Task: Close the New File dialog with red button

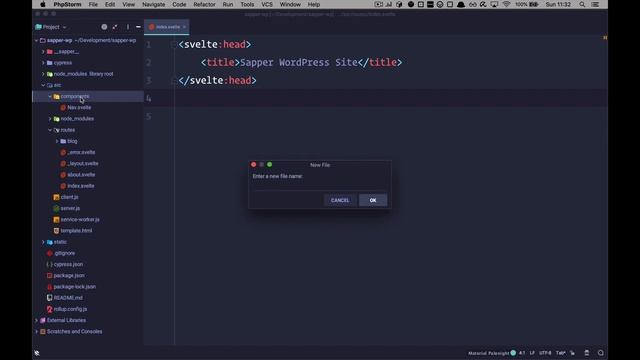Action: tap(253, 164)
